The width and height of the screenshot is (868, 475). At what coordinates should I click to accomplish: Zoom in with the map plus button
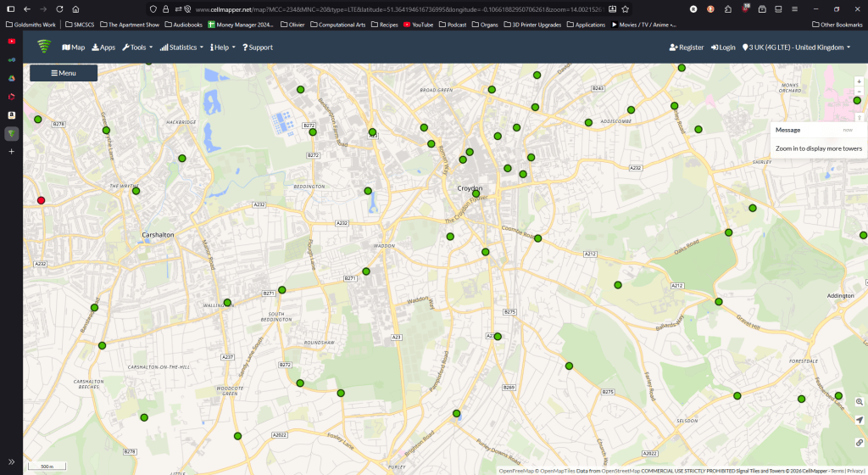[x=860, y=81]
